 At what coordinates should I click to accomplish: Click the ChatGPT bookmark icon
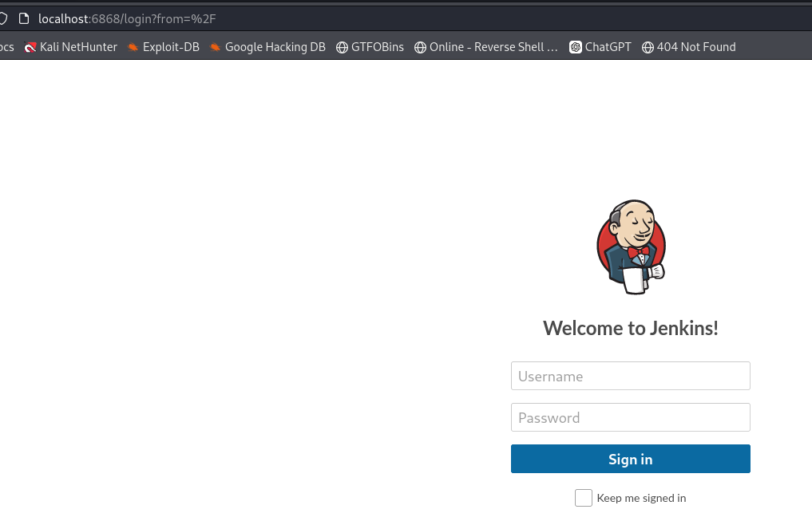576,47
